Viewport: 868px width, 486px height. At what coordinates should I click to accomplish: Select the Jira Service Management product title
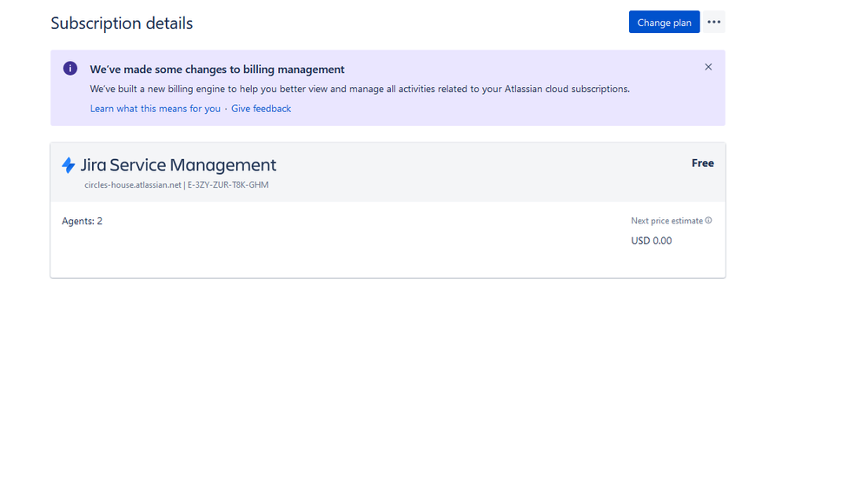click(178, 164)
